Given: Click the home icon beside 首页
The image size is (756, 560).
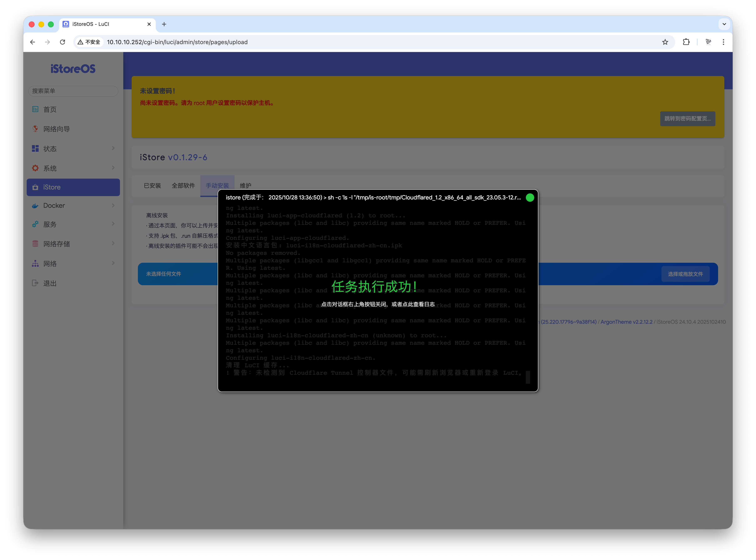Looking at the screenshot, I should click(x=35, y=109).
